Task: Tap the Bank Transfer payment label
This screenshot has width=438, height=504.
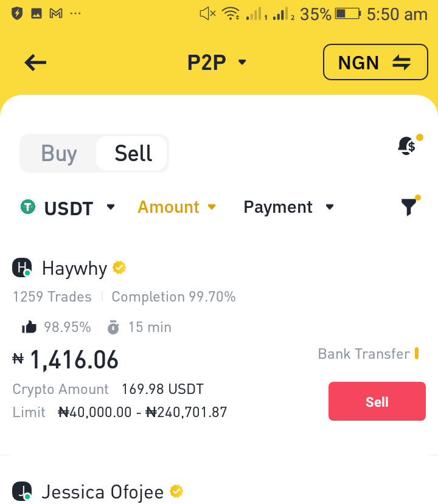Action: [x=364, y=354]
